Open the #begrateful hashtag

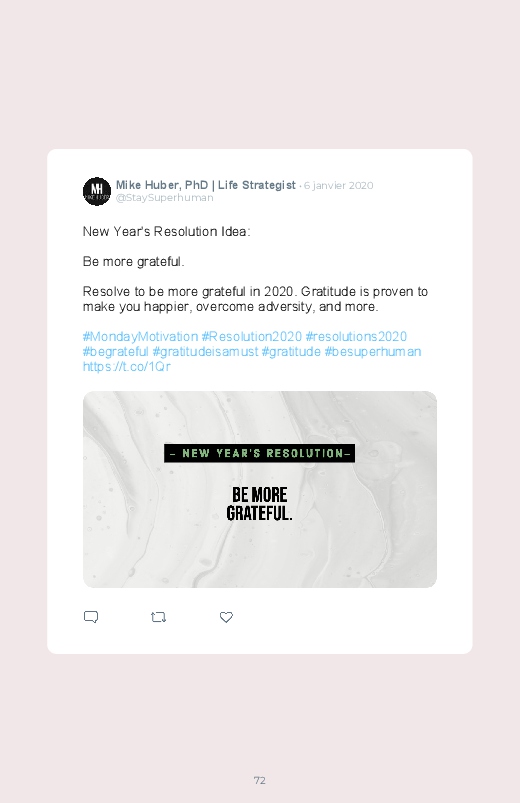click(x=116, y=352)
